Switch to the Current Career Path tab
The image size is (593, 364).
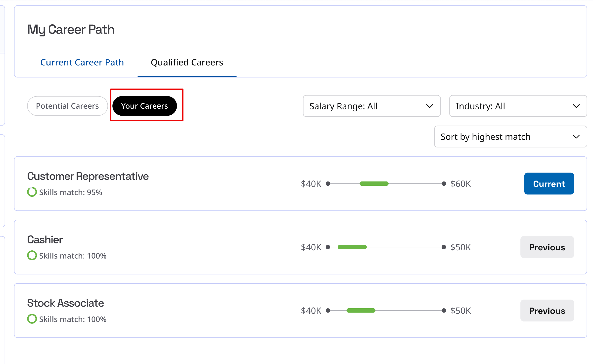tap(82, 62)
